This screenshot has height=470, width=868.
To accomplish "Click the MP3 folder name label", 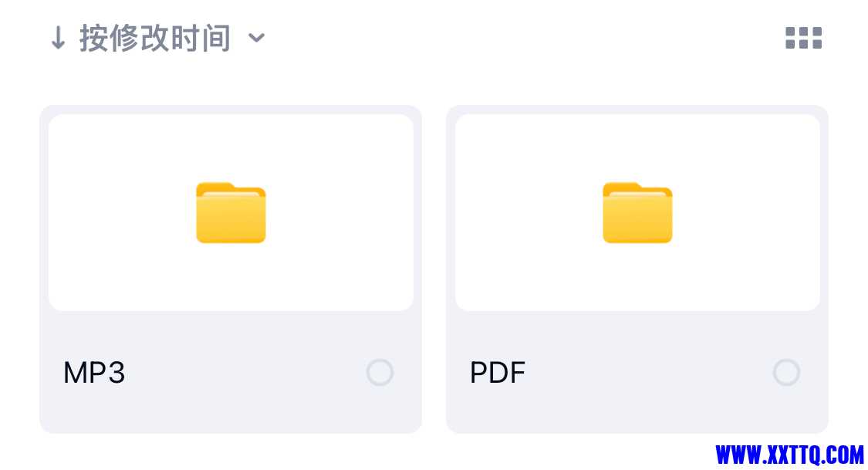I will click(94, 373).
